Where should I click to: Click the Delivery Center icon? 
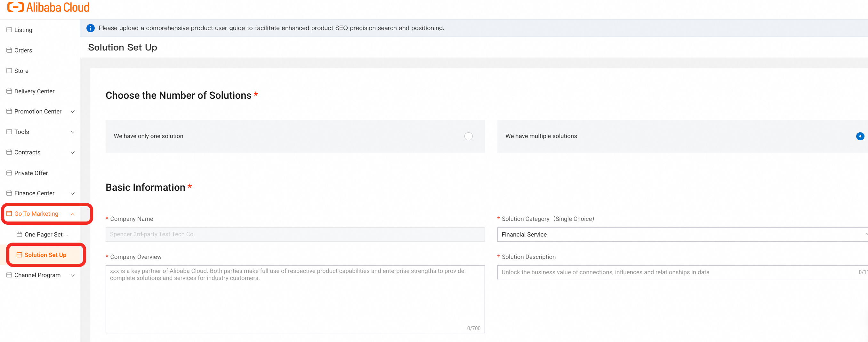click(9, 91)
